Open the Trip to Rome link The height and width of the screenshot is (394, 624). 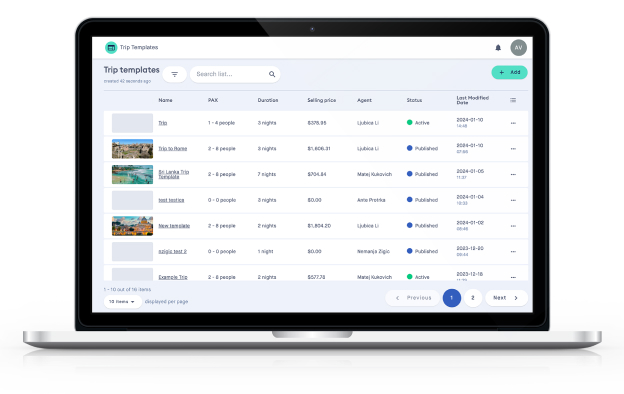[x=173, y=148]
